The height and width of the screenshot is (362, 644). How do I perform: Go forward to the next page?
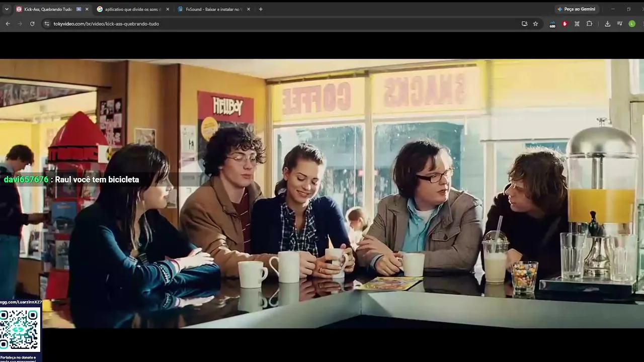click(x=20, y=24)
